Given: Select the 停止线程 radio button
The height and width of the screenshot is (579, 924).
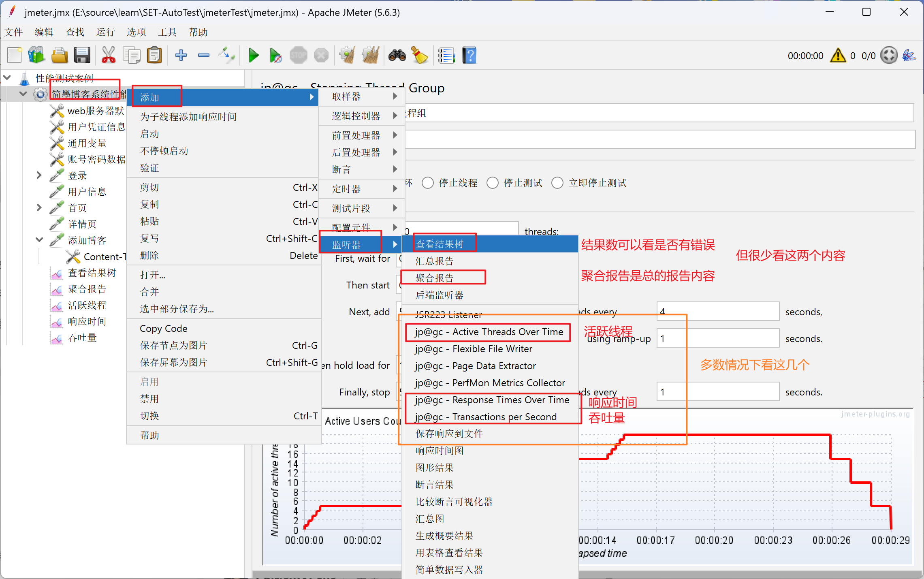Looking at the screenshot, I should [x=428, y=183].
